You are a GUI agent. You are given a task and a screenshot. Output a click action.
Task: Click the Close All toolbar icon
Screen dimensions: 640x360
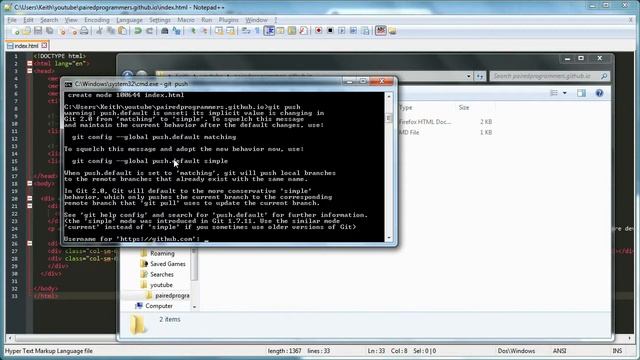point(73,31)
